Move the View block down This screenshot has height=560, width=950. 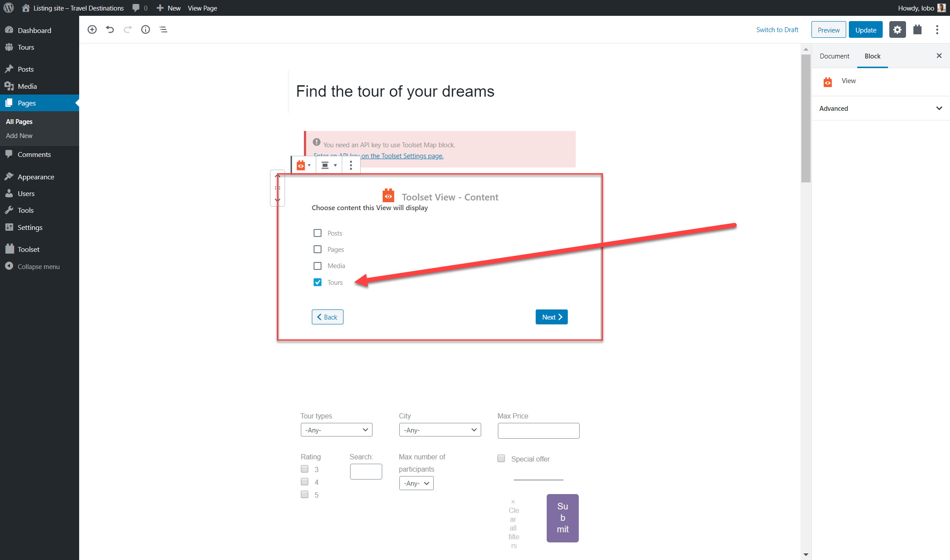point(278,200)
